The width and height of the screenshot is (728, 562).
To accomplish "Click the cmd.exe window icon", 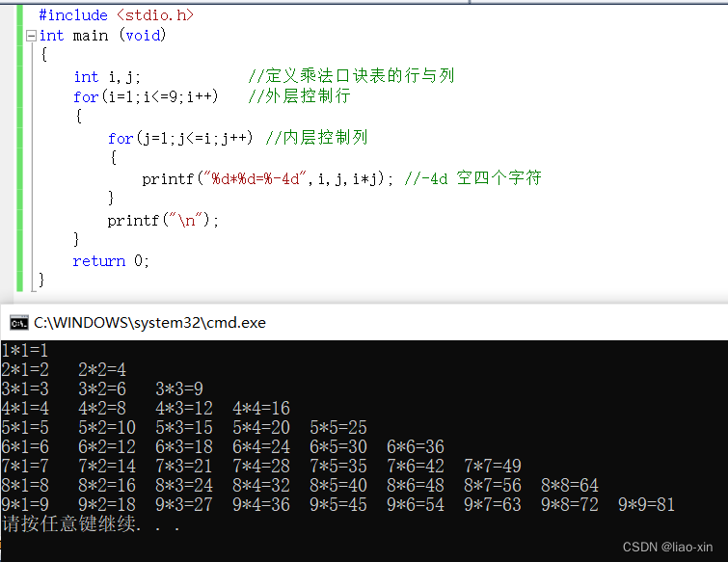I will 19,323.
